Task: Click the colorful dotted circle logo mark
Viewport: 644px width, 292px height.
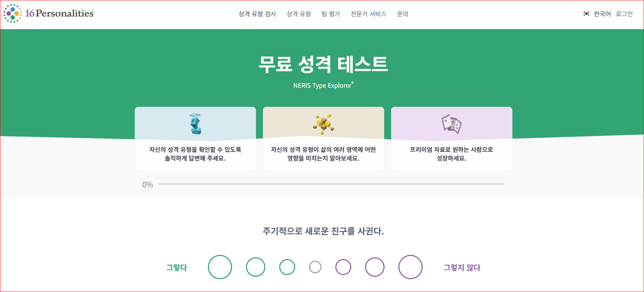Action: (x=12, y=14)
